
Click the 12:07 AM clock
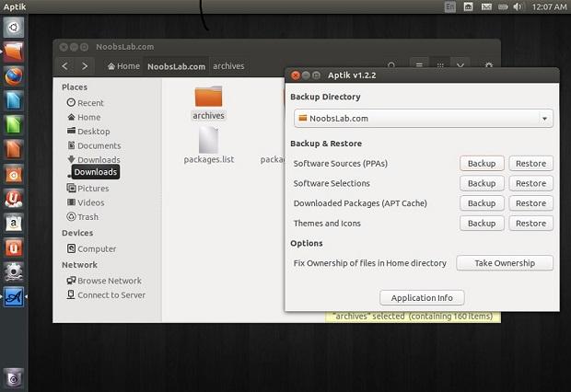click(x=549, y=6)
